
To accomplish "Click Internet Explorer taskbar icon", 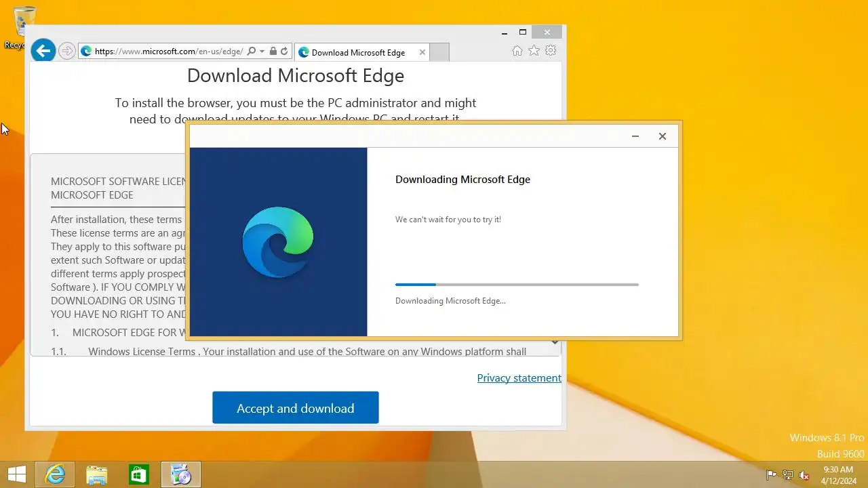I will 54,474.
